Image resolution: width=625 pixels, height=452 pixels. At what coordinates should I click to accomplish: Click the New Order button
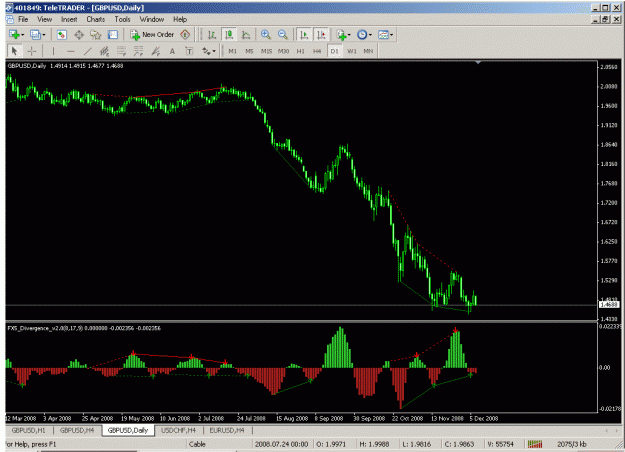tap(153, 35)
